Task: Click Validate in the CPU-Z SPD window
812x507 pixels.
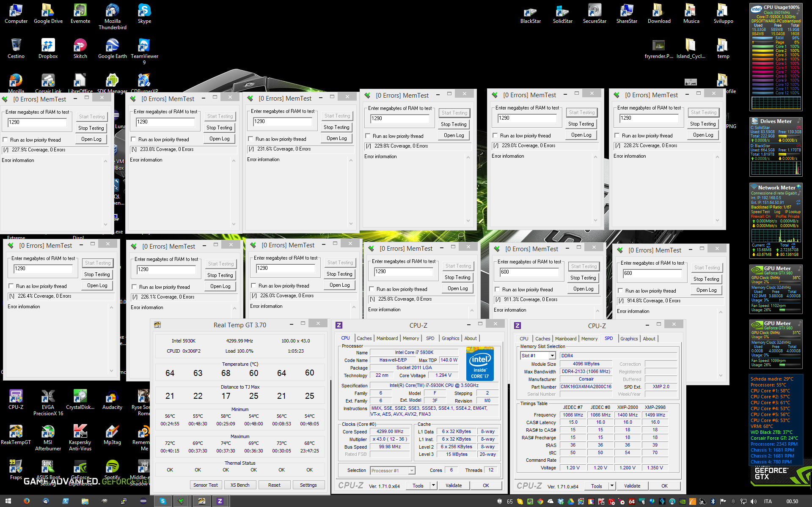Action: [x=632, y=486]
